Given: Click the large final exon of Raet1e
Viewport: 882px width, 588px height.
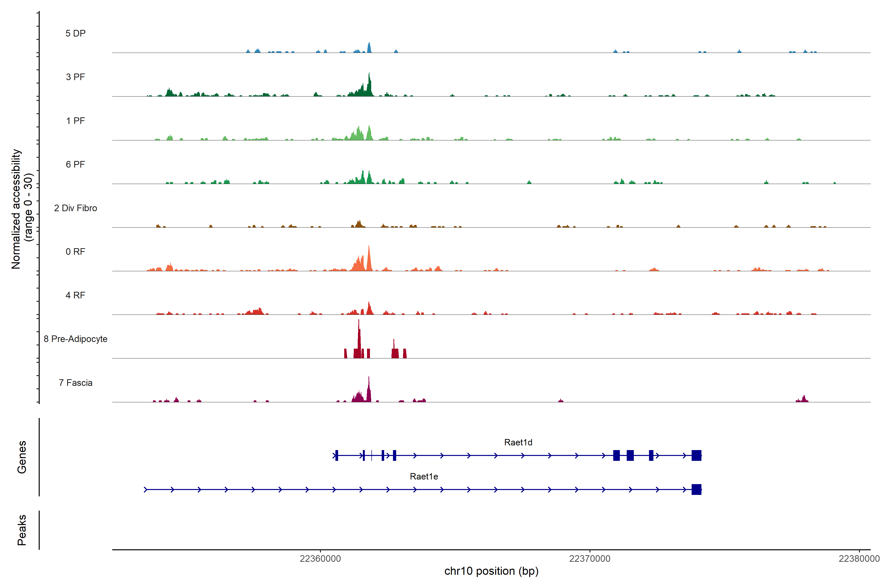Looking at the screenshot, I should [696, 489].
